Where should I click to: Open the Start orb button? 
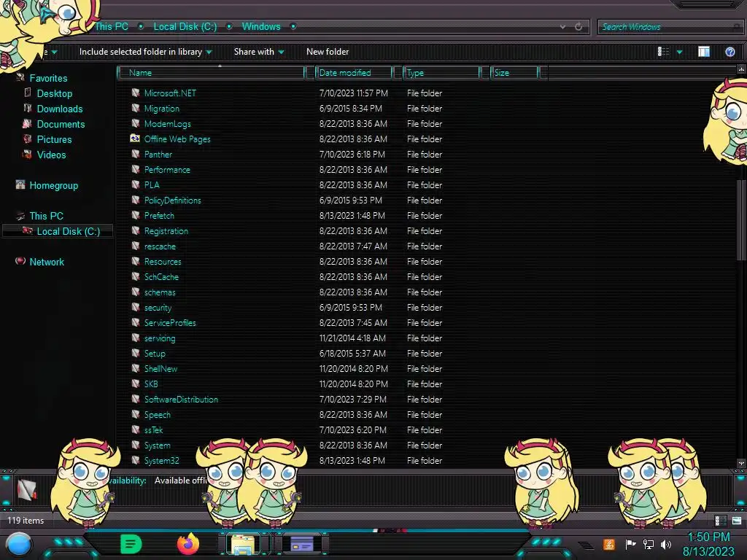(x=20, y=545)
